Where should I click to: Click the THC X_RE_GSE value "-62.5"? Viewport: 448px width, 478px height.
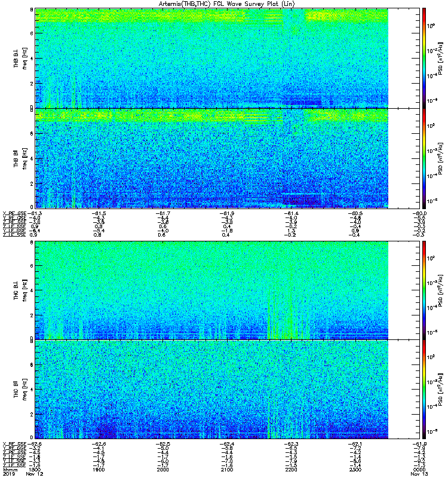[x=162, y=444]
